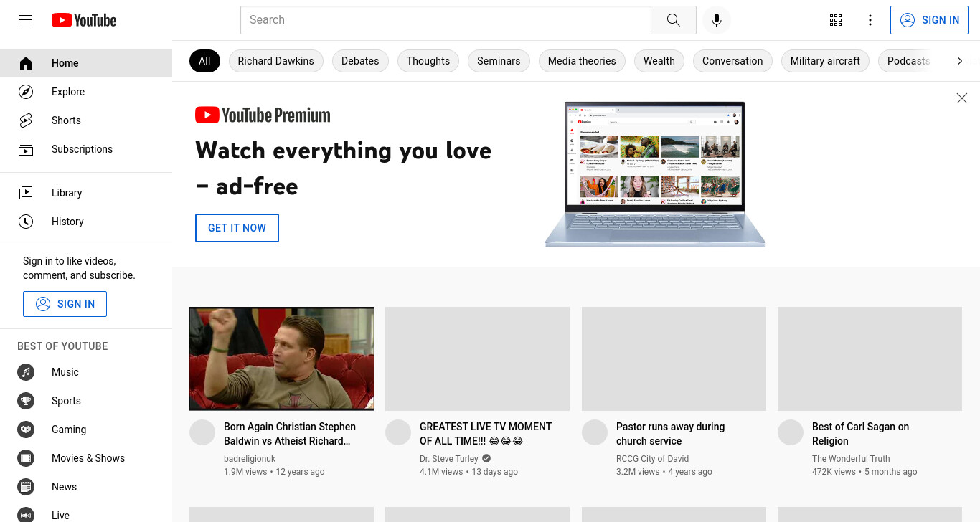Click SIGN IN button in header
The height and width of the screenshot is (522, 980).
point(930,20)
